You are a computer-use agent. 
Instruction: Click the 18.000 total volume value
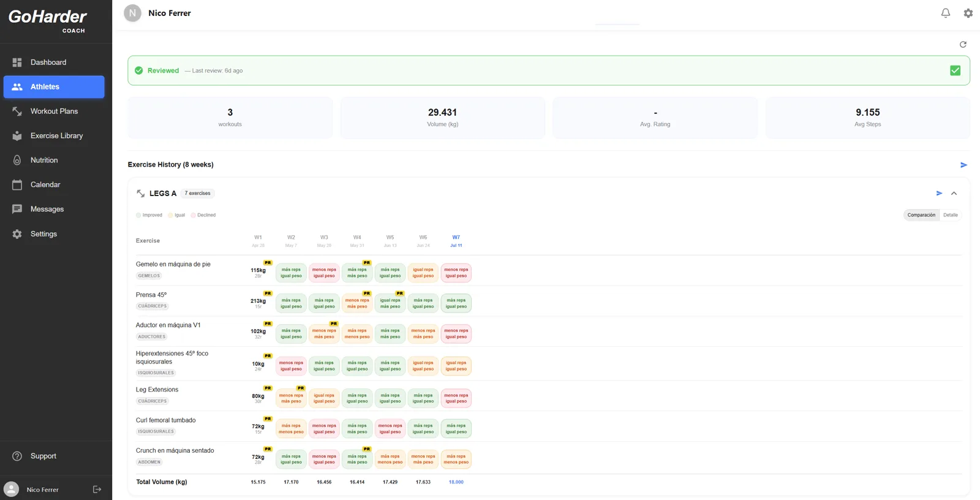pyautogui.click(x=456, y=482)
